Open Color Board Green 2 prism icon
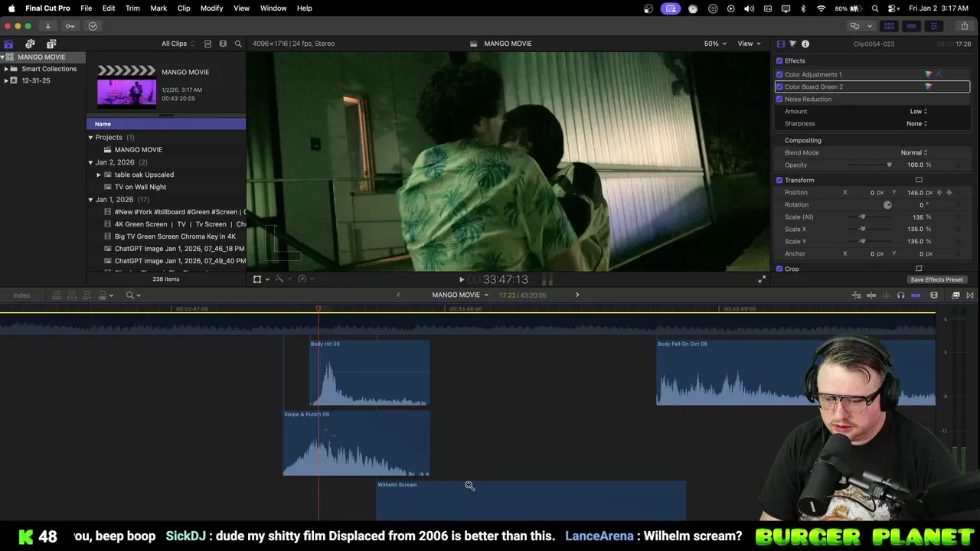Screen dimensions: 980x551 point(929,86)
